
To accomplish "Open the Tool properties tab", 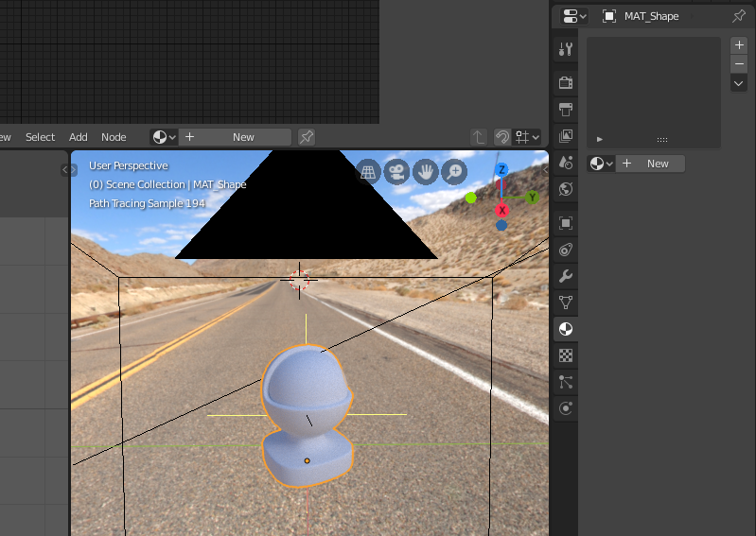I will pyautogui.click(x=566, y=49).
